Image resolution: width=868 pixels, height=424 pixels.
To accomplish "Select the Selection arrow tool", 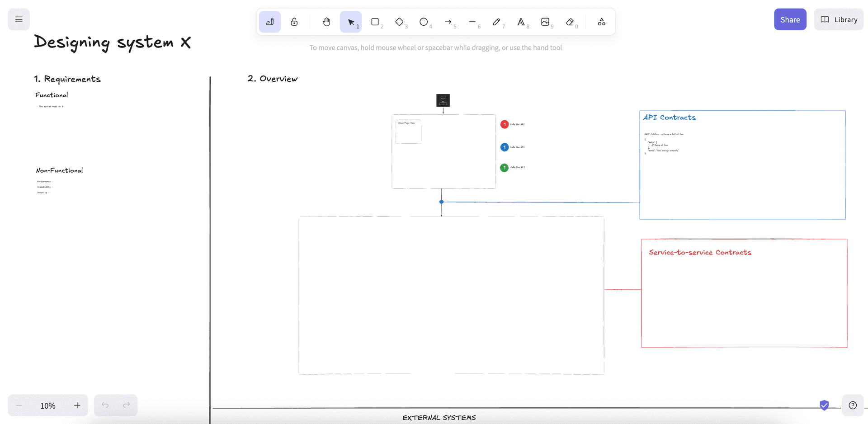I will click(351, 22).
